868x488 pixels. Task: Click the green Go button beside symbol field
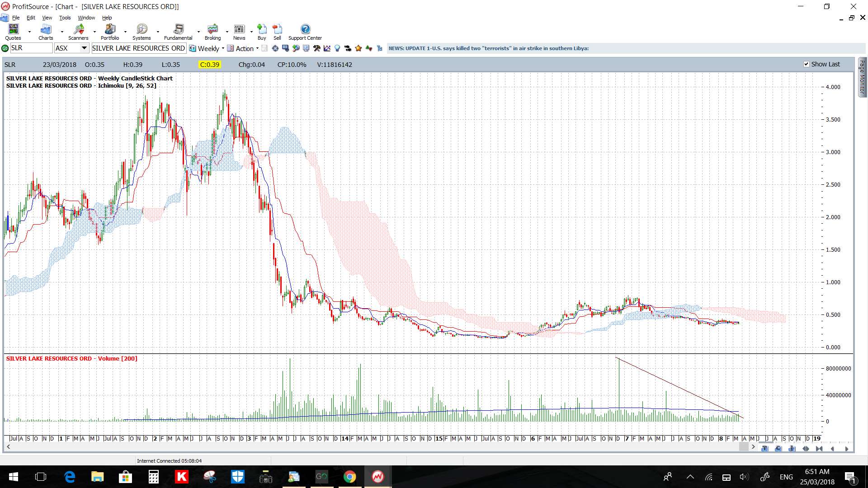[x=5, y=48]
